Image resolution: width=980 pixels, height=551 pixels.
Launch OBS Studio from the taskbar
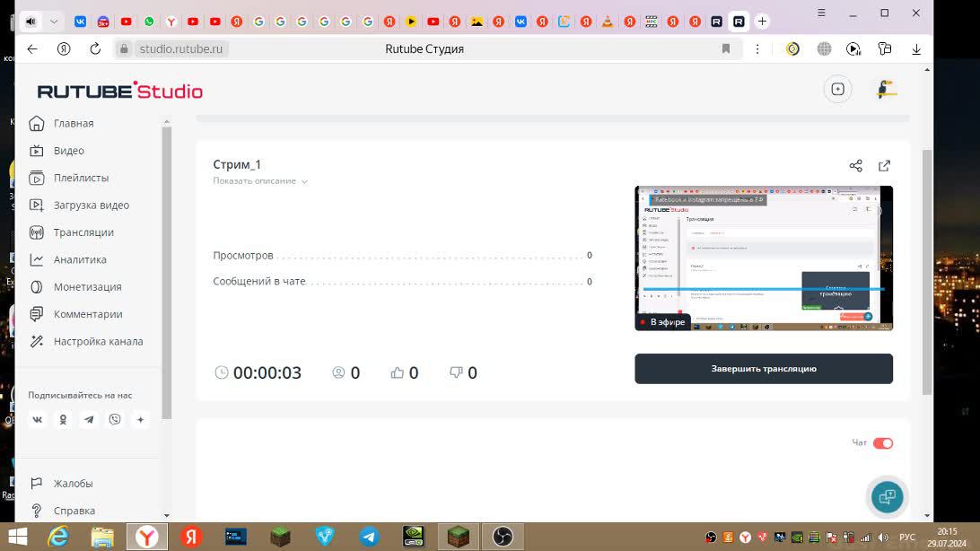pyautogui.click(x=503, y=537)
